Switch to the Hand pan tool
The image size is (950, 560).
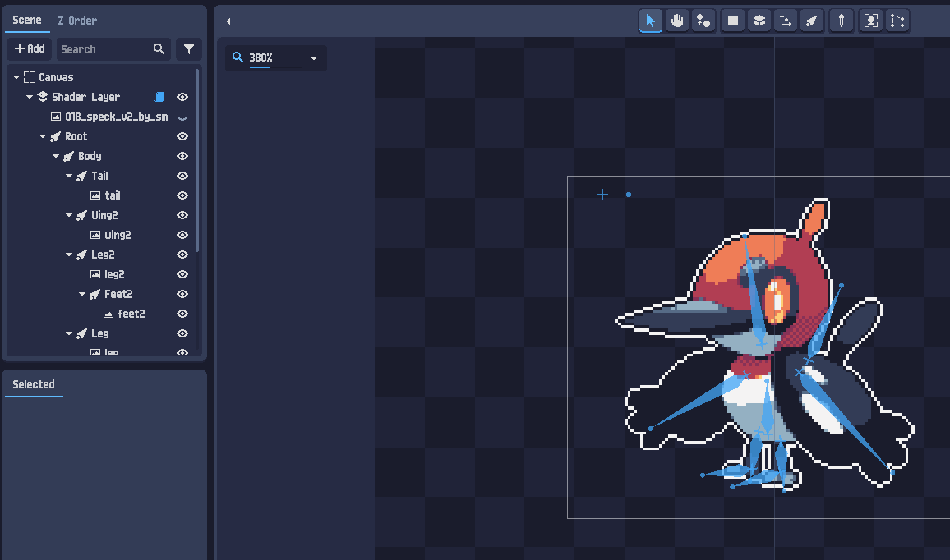[x=677, y=21]
